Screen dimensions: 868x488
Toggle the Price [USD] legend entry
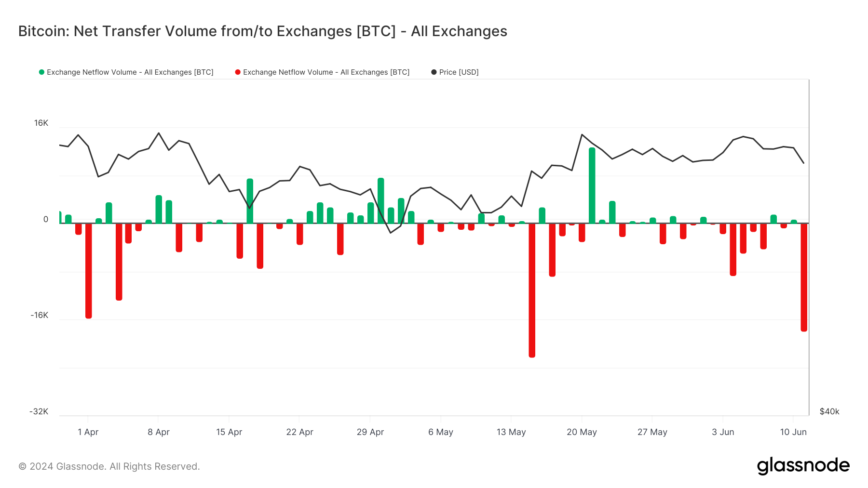459,72
